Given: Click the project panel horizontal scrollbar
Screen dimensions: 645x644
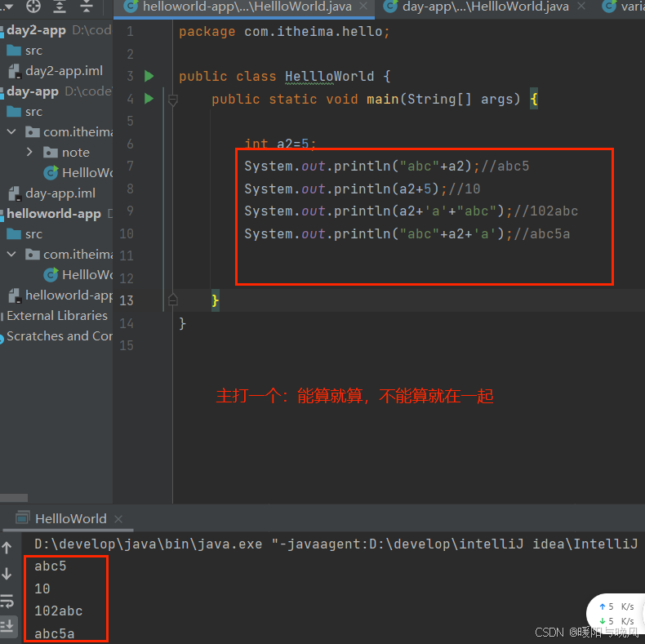Looking at the screenshot, I should (14, 498).
